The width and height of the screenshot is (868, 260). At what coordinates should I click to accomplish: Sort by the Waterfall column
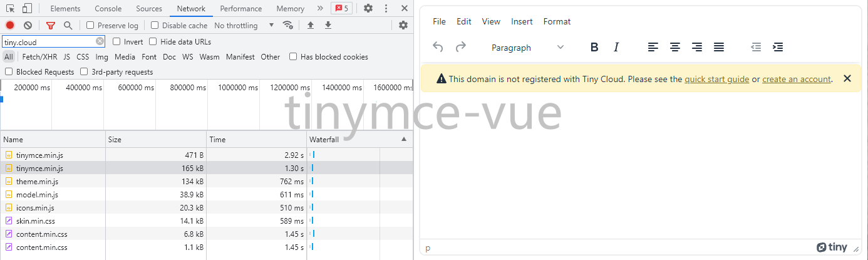point(359,139)
